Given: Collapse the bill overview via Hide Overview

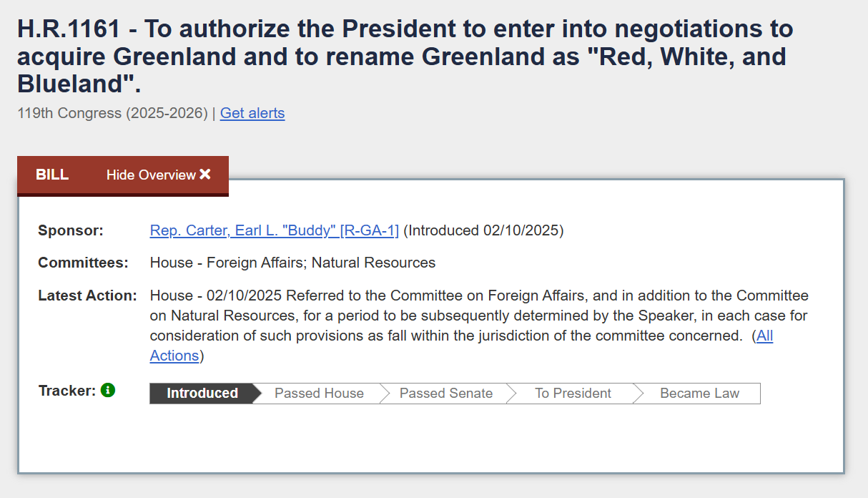Looking at the screenshot, I should [159, 175].
